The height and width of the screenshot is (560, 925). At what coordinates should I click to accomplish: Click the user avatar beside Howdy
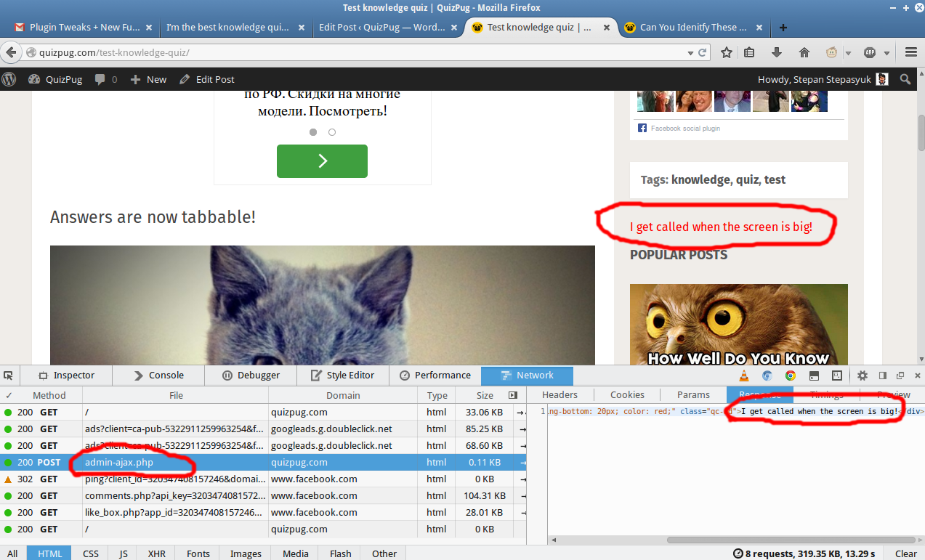882,79
